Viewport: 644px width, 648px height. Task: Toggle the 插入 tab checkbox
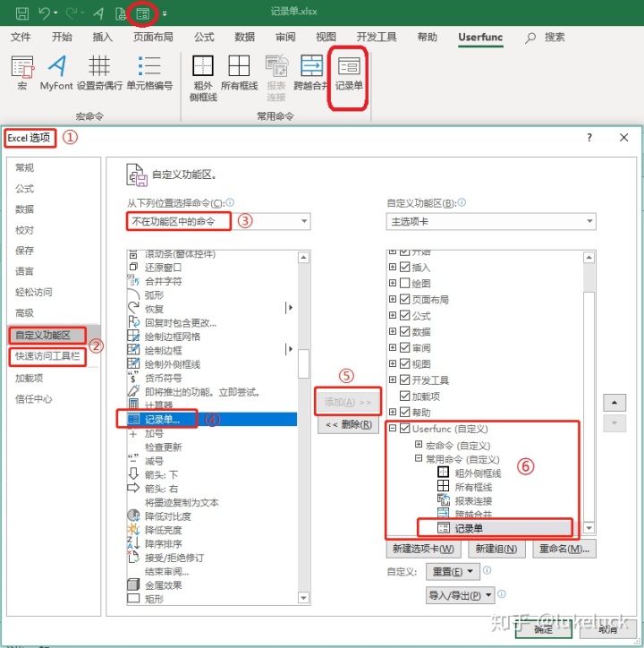tap(405, 267)
